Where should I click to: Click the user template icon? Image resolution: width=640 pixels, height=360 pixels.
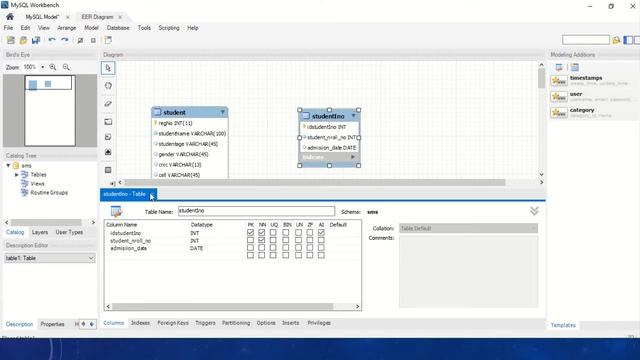(559, 96)
